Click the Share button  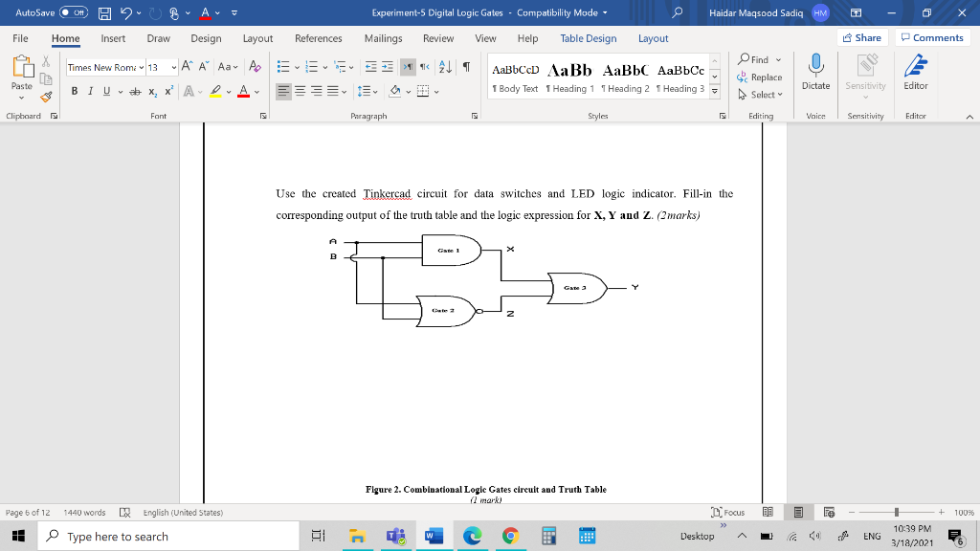click(x=860, y=38)
